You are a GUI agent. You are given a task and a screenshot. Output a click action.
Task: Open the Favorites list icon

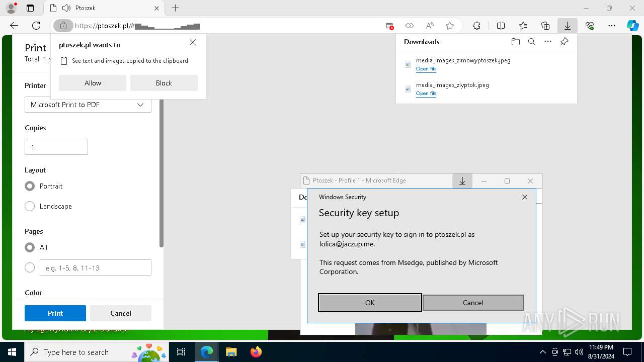pos(523,26)
